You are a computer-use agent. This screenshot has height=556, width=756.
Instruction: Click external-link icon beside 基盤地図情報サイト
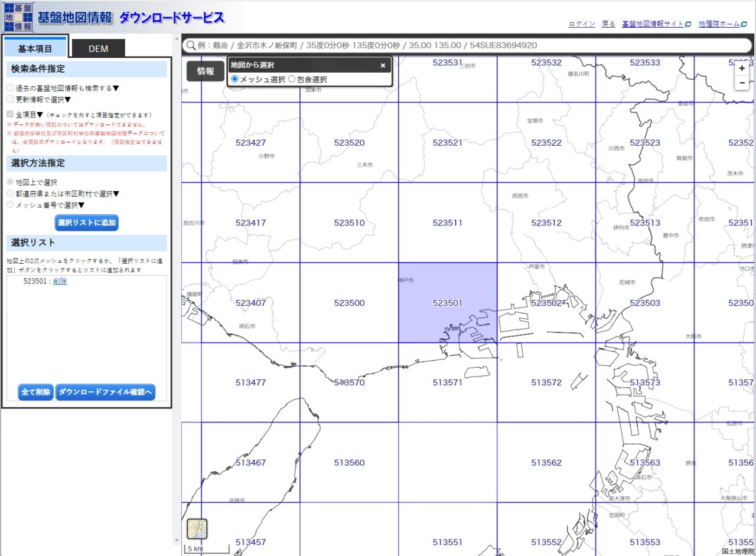[689, 24]
